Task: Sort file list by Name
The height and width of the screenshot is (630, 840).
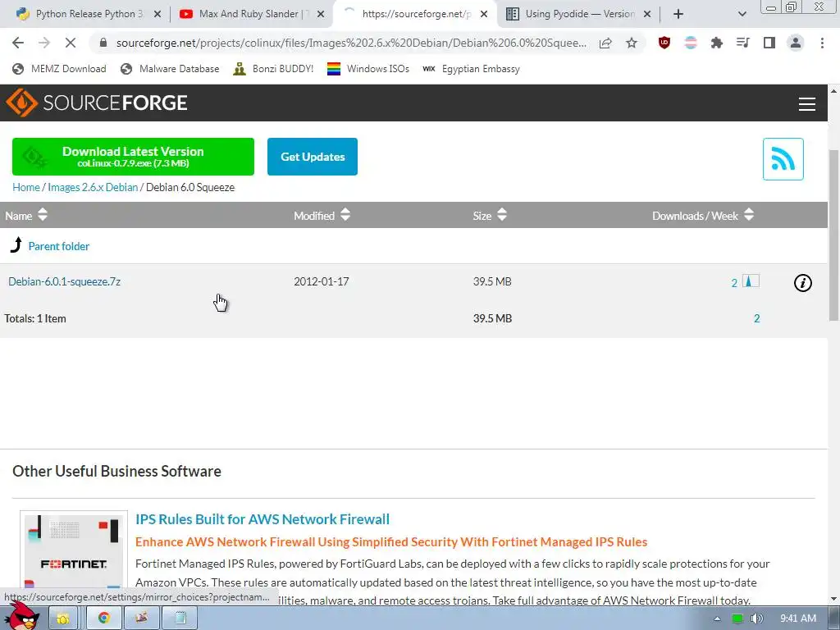Action: (26, 216)
